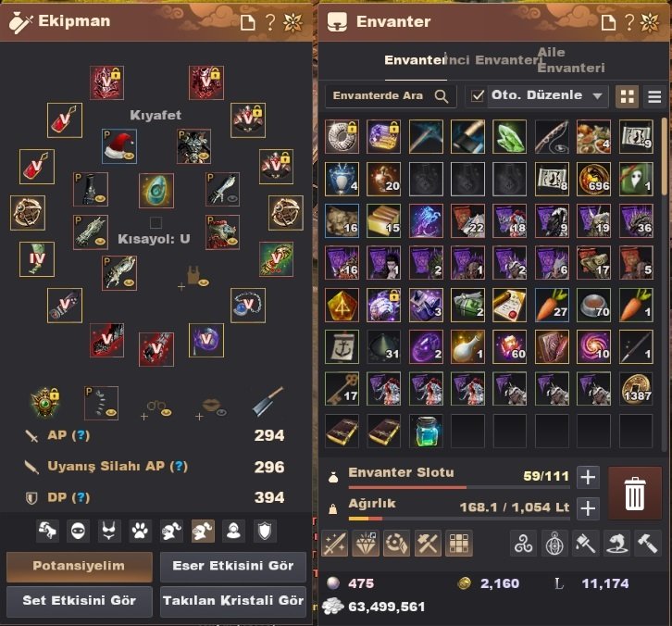
Task: Click the trash can delete icon
Action: click(x=635, y=493)
